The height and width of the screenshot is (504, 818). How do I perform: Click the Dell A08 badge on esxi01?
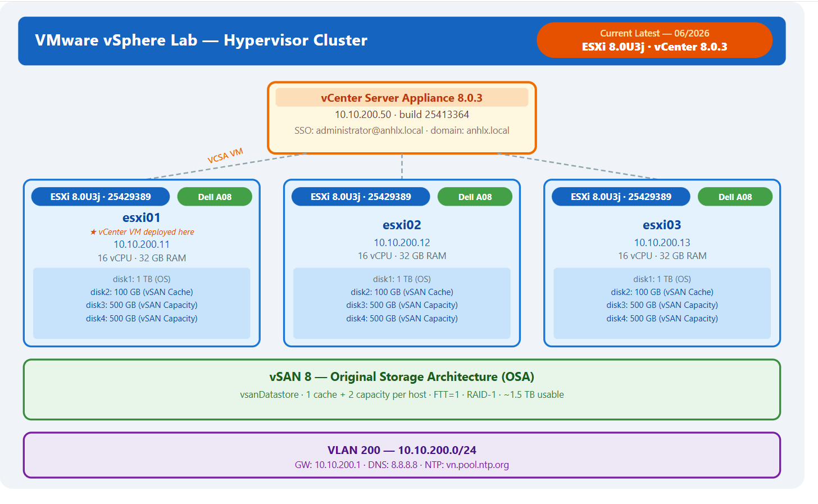tap(215, 197)
